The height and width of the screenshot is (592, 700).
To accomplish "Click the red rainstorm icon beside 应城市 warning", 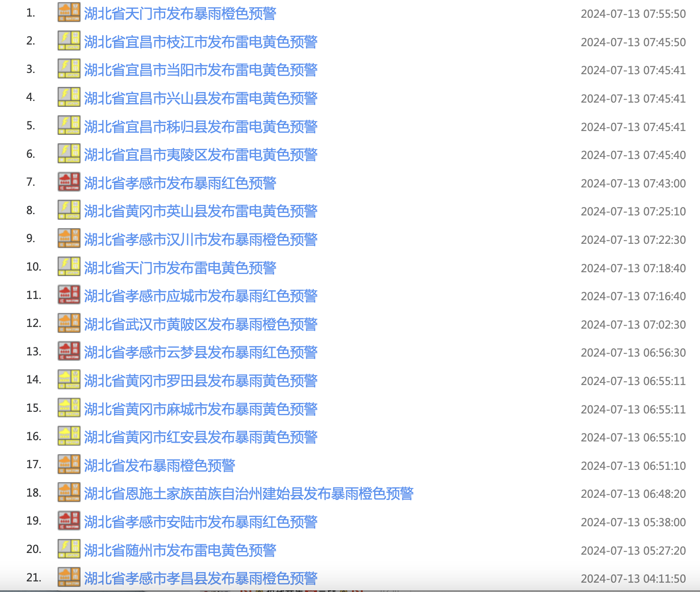I will [69, 295].
